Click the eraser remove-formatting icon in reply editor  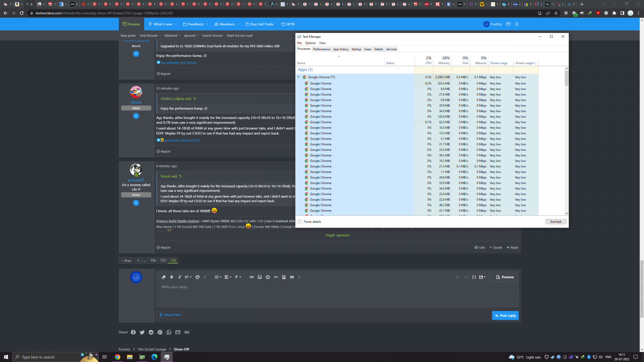(x=163, y=277)
